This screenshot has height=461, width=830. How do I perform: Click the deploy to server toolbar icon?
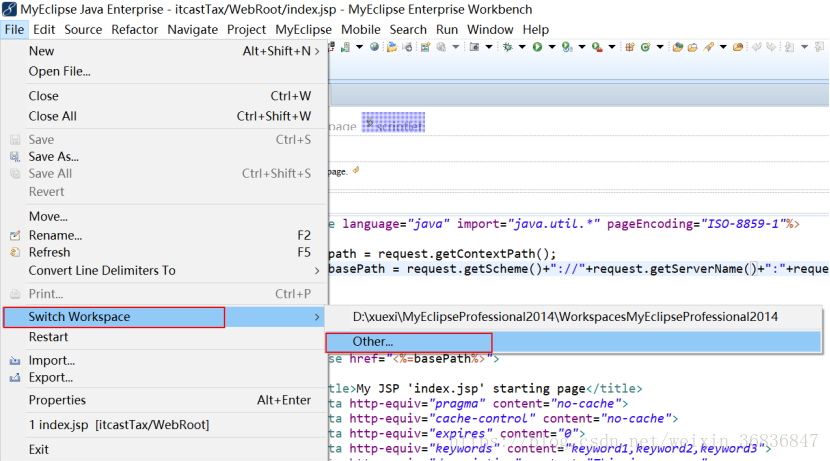coord(345,47)
